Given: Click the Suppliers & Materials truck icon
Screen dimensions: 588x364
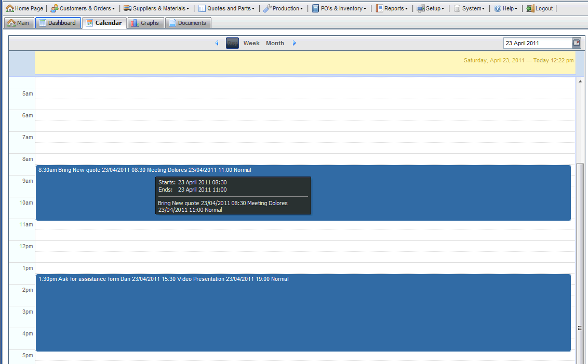Looking at the screenshot, I should pos(127,8).
